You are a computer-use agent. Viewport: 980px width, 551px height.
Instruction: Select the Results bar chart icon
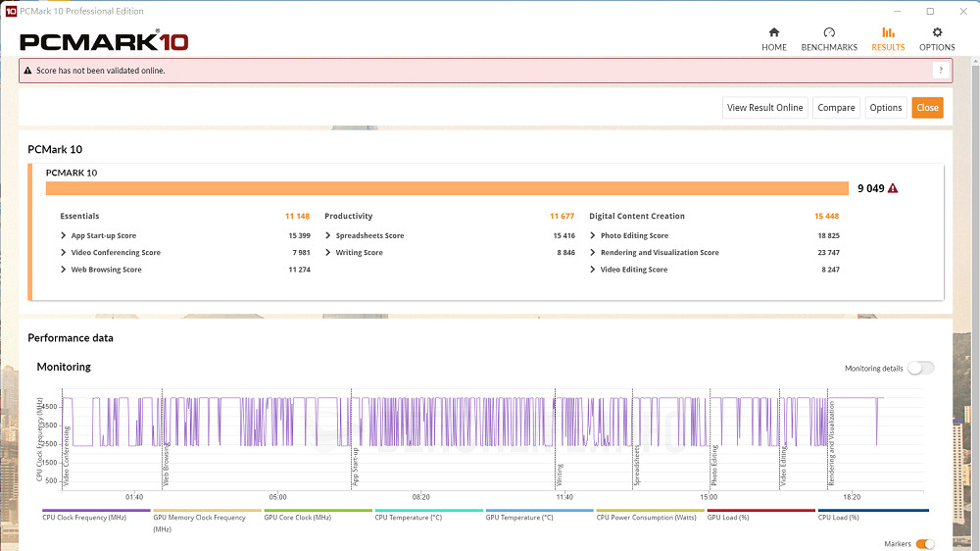(x=888, y=33)
